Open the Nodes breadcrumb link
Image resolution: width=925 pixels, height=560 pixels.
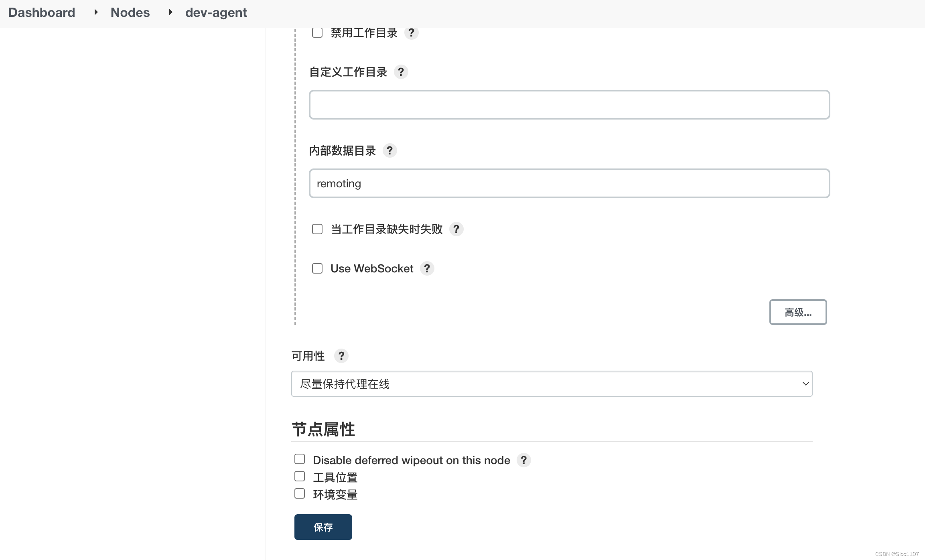coord(130,12)
